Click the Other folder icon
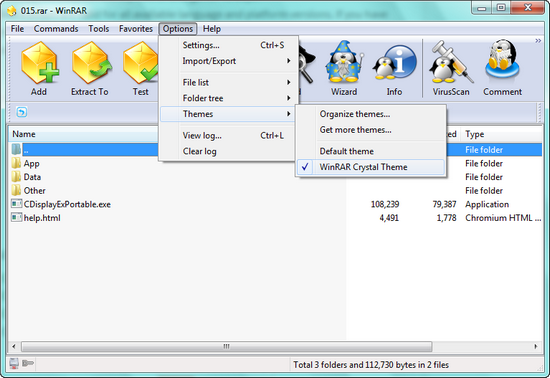The width and height of the screenshot is (550, 378). (16, 190)
